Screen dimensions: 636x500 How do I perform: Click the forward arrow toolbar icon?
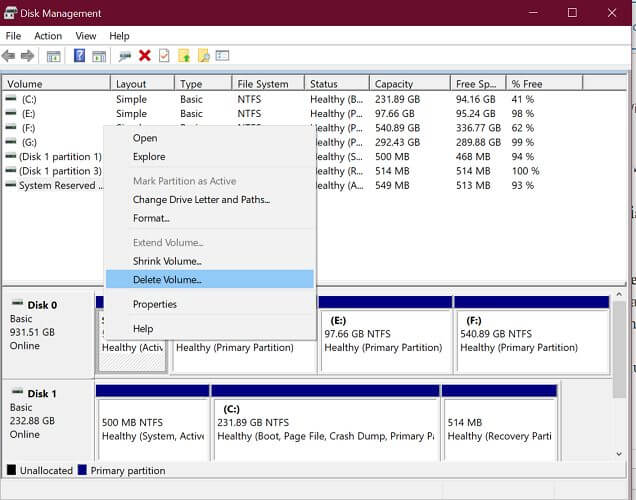coord(26,56)
